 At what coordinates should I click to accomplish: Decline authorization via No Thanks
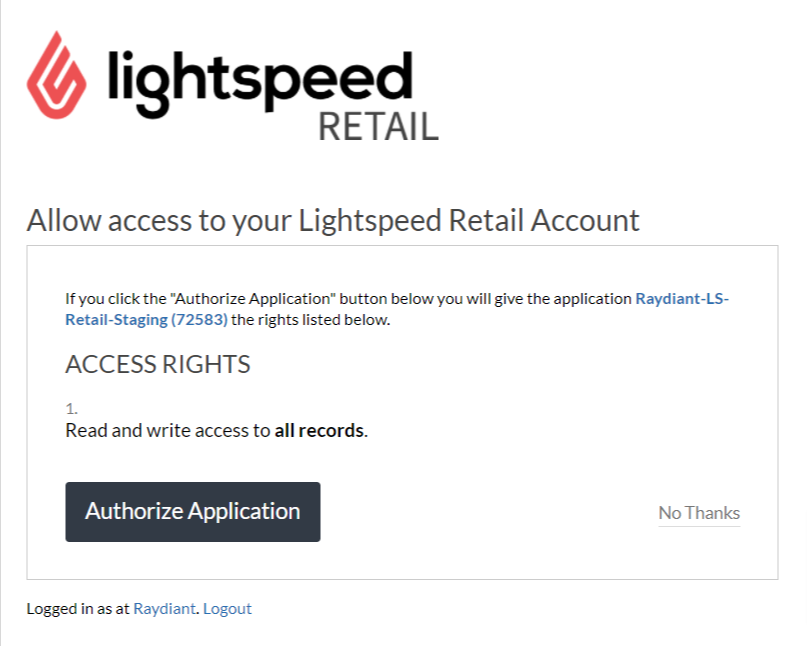click(x=698, y=512)
